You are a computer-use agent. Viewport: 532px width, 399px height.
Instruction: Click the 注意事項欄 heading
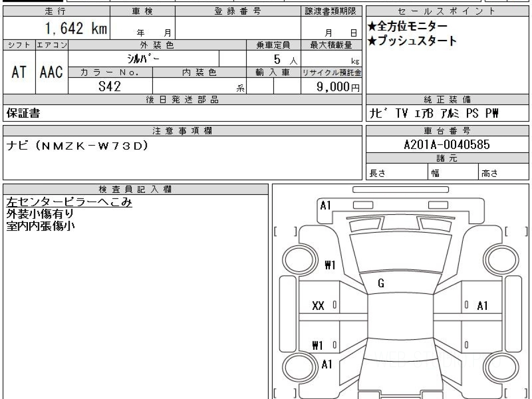click(x=183, y=131)
